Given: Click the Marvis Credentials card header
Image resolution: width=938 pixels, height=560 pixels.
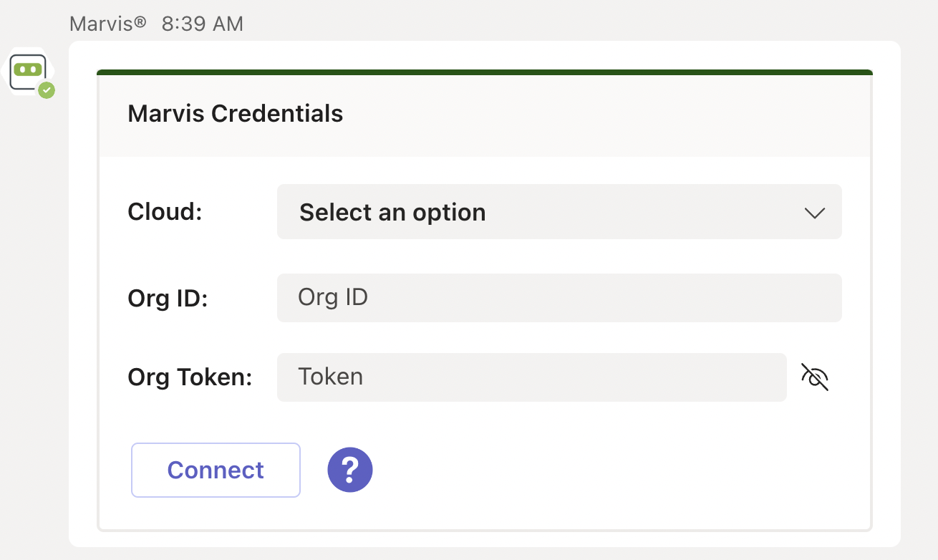Looking at the screenshot, I should click(x=235, y=114).
